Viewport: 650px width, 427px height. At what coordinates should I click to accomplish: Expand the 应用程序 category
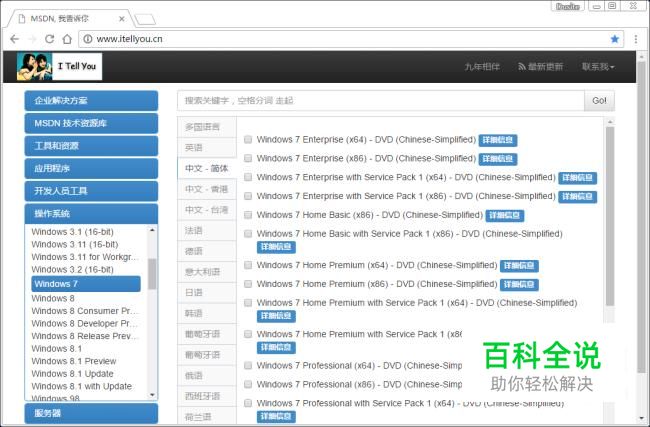91,169
